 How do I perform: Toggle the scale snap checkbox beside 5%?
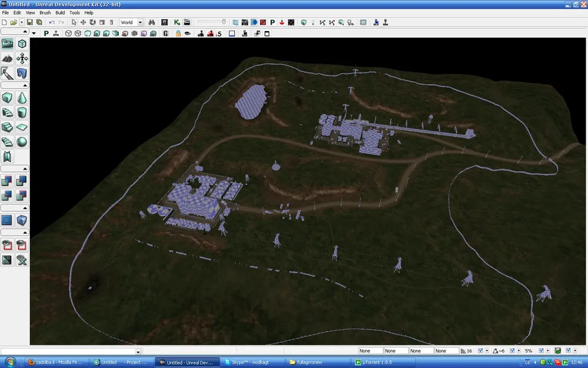point(541,351)
